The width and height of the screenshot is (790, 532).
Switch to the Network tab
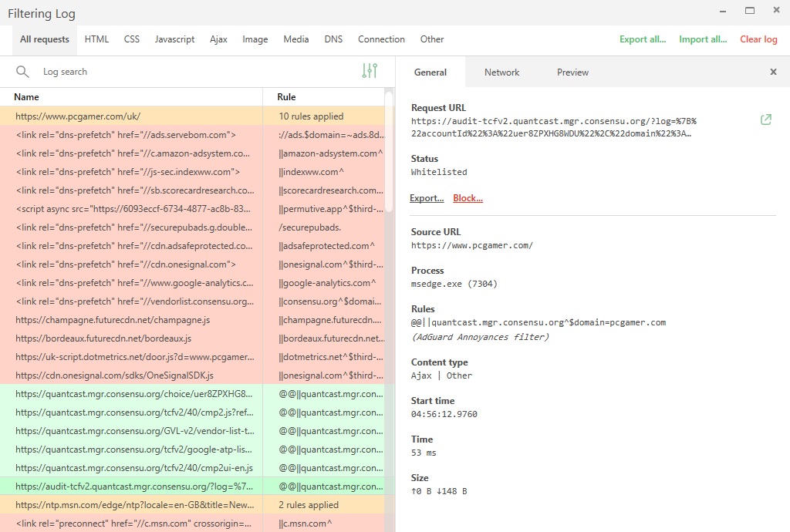tap(501, 72)
